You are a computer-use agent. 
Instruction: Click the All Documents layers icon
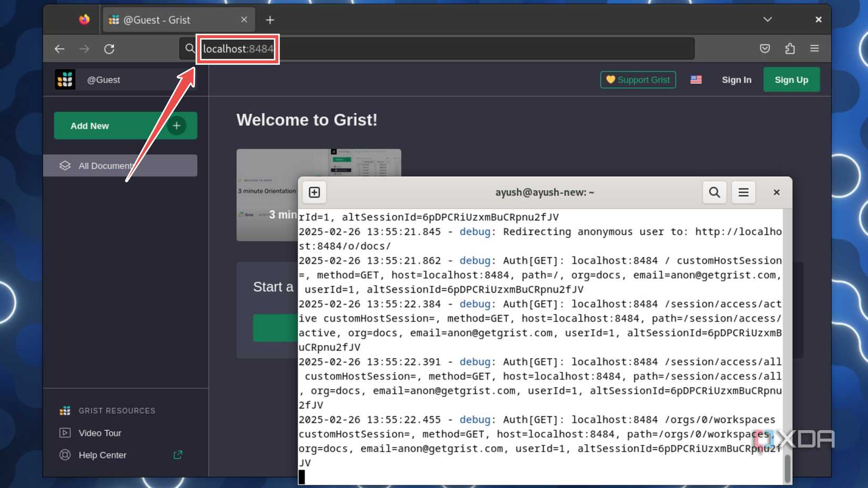65,166
